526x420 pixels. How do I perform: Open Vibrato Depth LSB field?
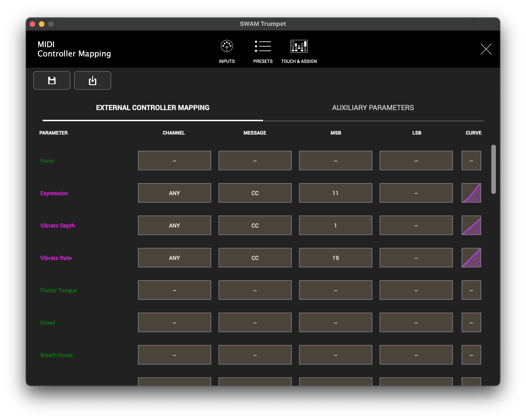[416, 225]
